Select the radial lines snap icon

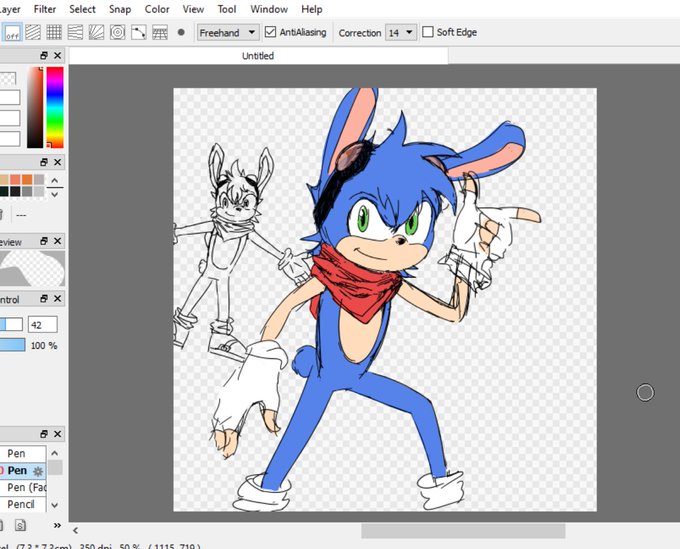pos(96,33)
